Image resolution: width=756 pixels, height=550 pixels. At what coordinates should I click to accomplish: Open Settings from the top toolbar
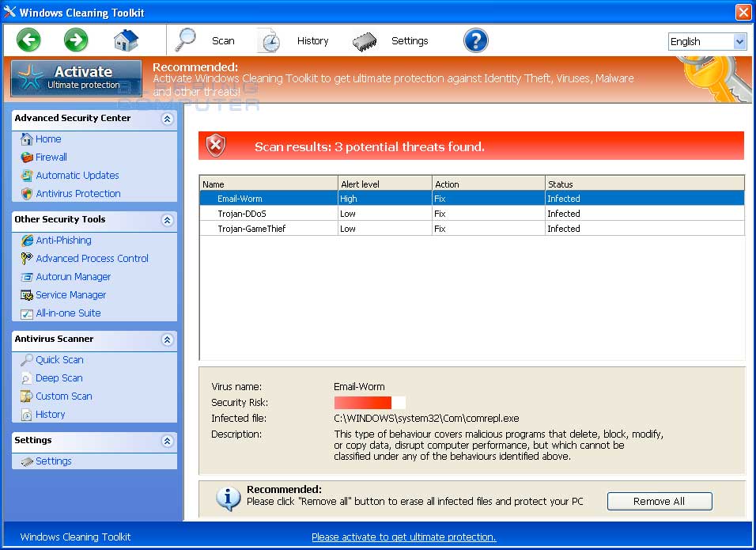[x=399, y=40]
